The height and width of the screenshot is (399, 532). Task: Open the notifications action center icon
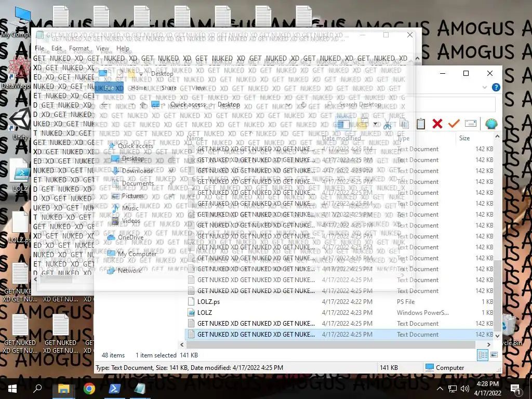[516, 389]
